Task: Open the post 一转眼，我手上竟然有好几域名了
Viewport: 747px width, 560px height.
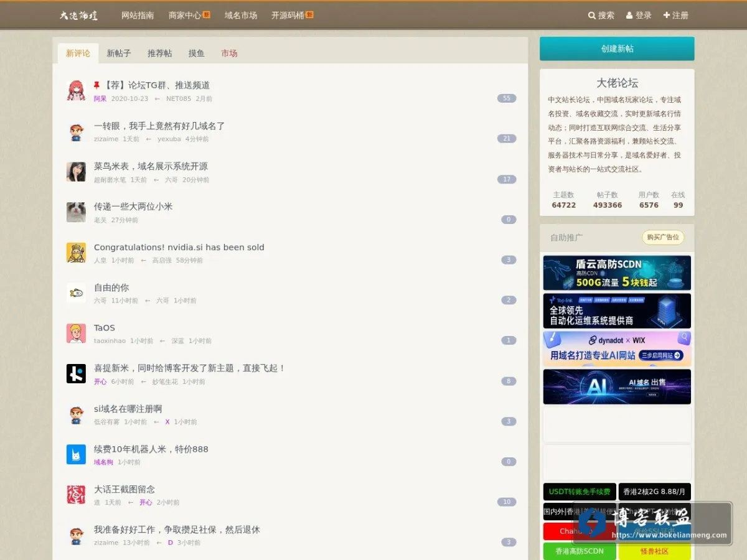Action: click(x=159, y=126)
